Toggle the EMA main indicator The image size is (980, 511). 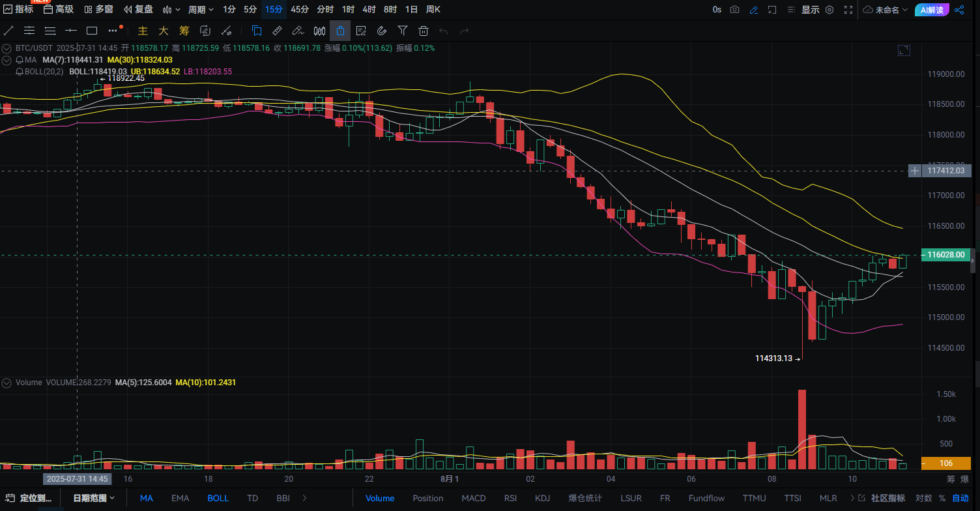(180, 498)
